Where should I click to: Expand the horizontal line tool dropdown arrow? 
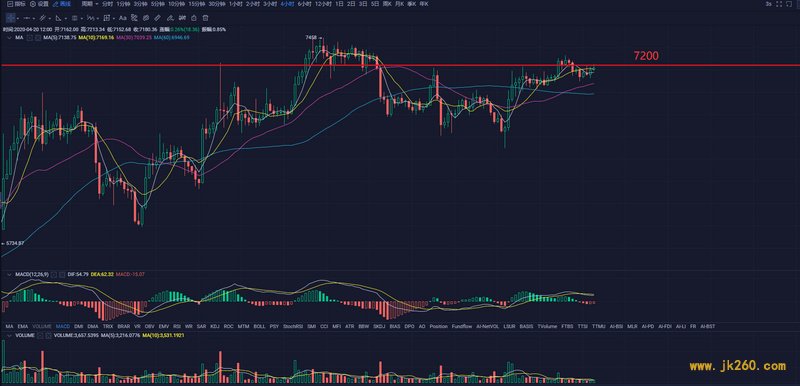coord(34,18)
